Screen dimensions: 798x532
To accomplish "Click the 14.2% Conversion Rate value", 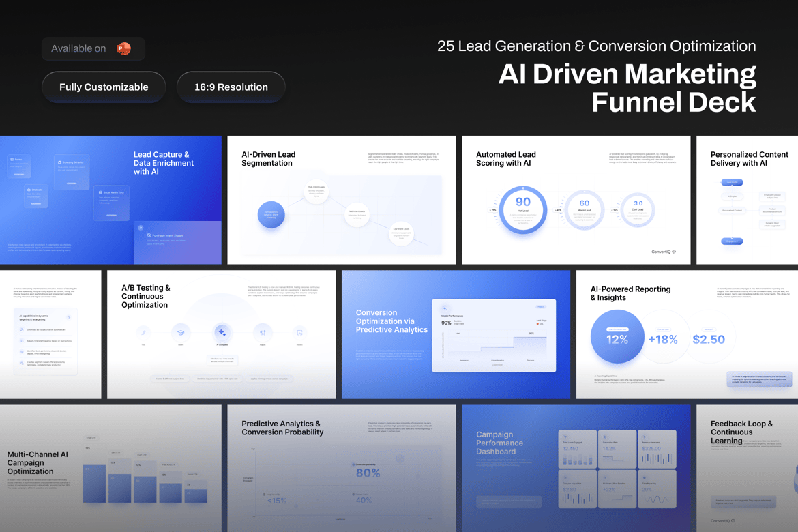I will point(609,449).
